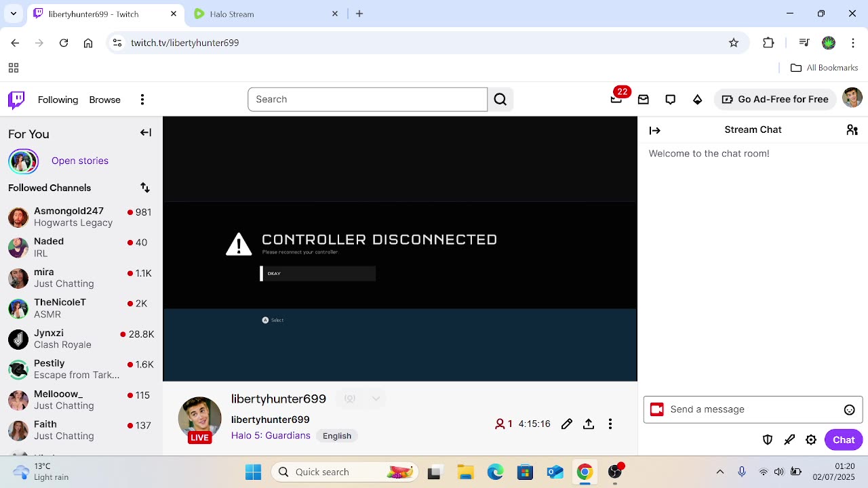This screenshot has height=488, width=868.
Task: Edit stream info with pencil icon
Action: pyautogui.click(x=567, y=424)
